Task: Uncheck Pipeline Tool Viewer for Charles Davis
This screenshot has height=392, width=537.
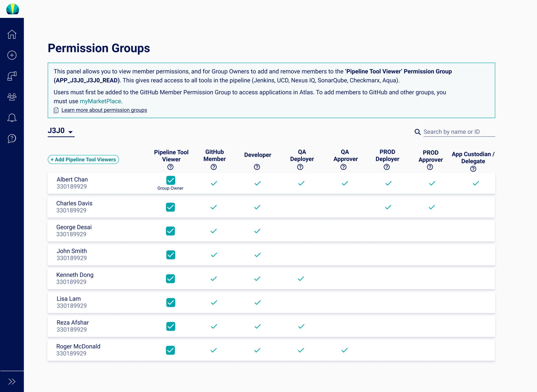Action: pyautogui.click(x=170, y=207)
